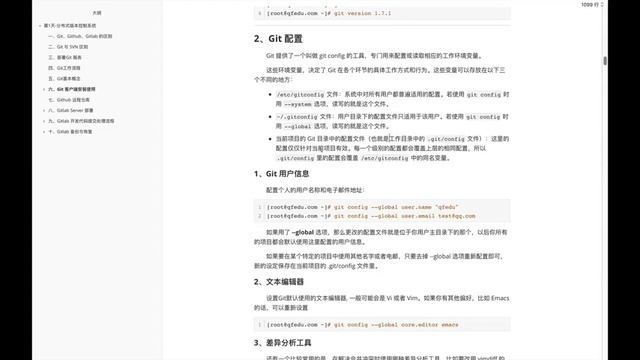The height and width of the screenshot is (360, 640).
Task: Go to outline item 一、Git、Github、Gitlab 的区别
Action: (80, 36)
